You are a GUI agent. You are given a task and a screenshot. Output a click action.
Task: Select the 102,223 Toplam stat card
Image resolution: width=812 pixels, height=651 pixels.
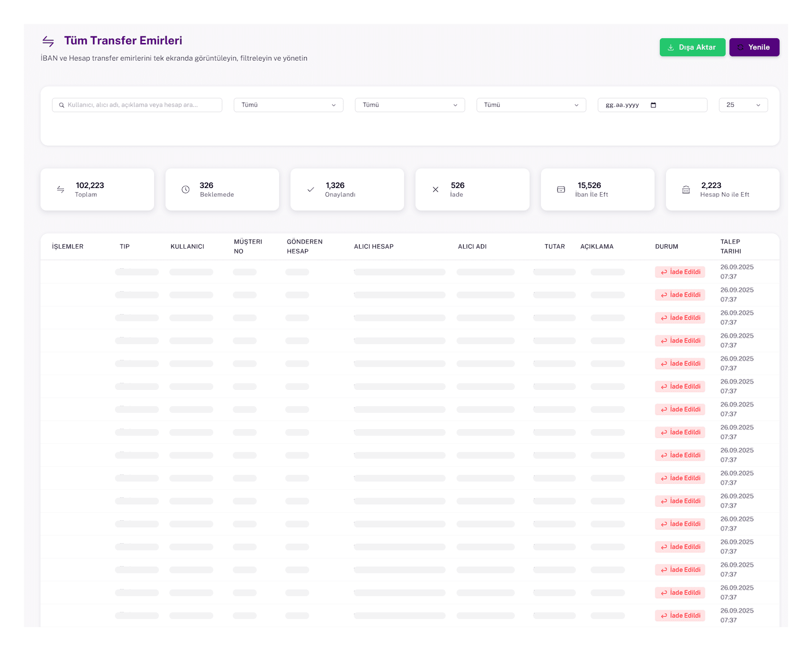click(x=97, y=189)
